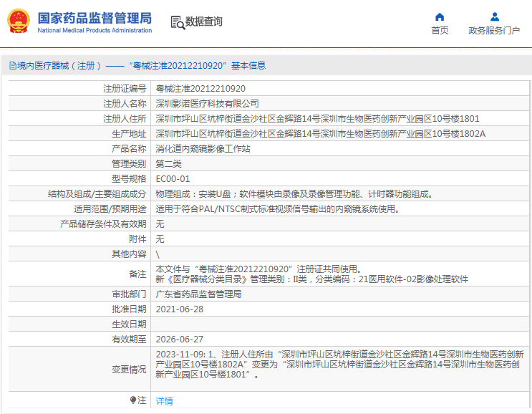Click model value EC00-01
The height and width of the screenshot is (414, 532).
coord(173,179)
